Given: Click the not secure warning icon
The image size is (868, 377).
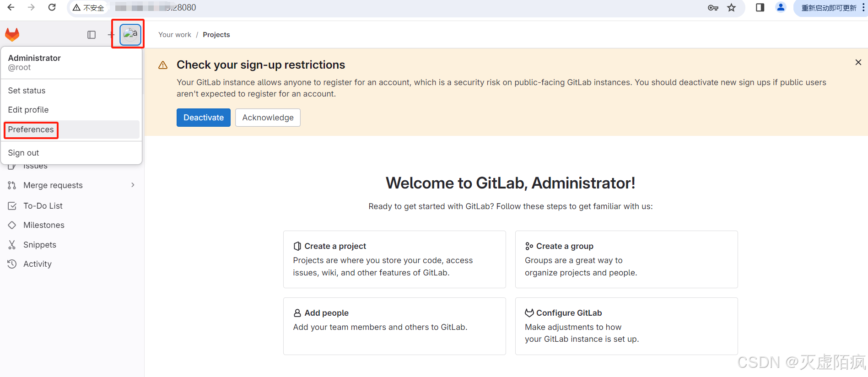Looking at the screenshot, I should click(x=76, y=8).
